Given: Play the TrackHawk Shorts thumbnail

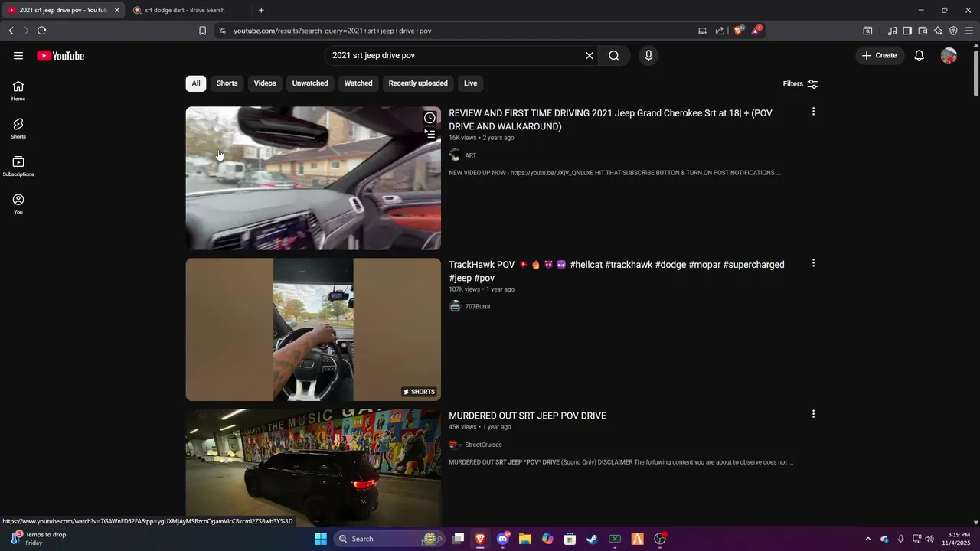Looking at the screenshot, I should click(313, 330).
